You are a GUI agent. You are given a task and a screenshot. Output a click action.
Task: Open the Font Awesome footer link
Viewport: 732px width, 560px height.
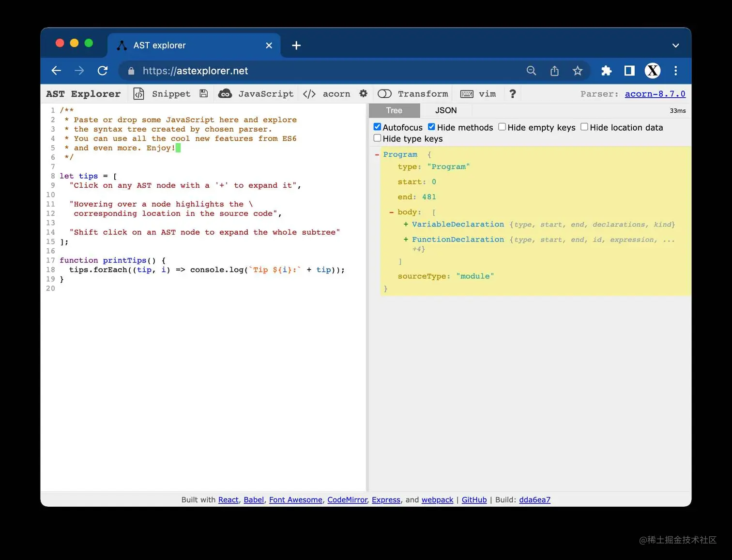point(295,500)
